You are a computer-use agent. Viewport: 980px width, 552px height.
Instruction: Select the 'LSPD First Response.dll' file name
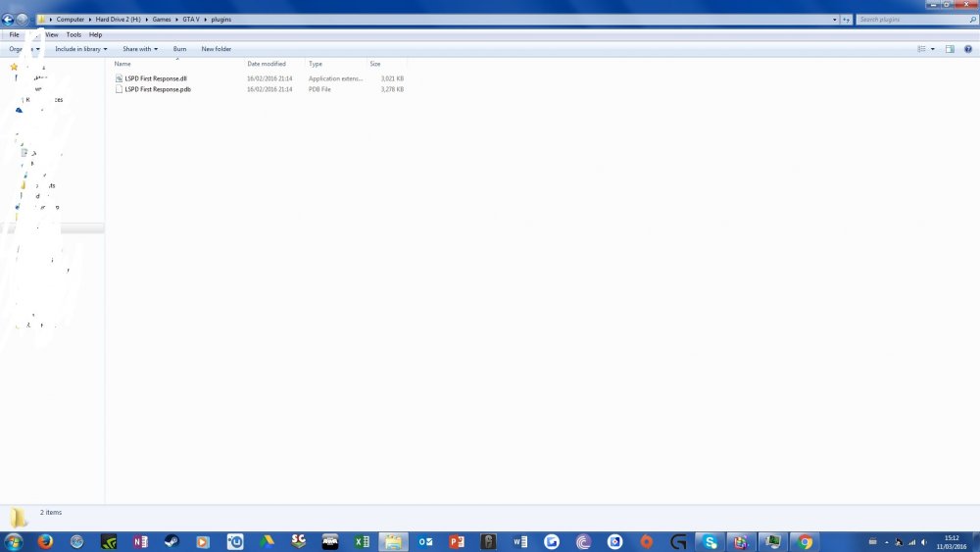tap(156, 78)
